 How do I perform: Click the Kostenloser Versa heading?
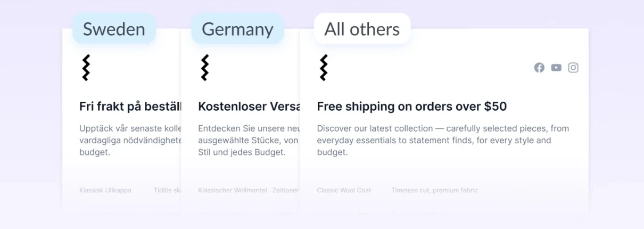tap(249, 107)
